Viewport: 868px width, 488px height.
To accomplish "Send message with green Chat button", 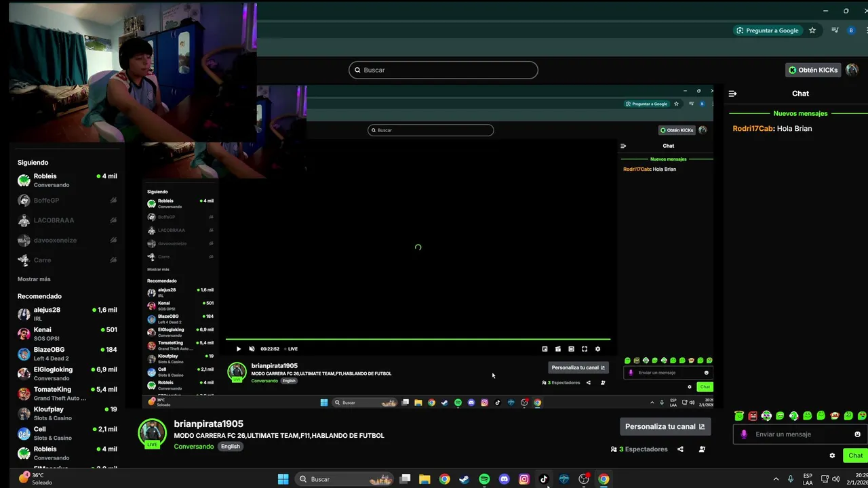I will pyautogui.click(x=855, y=455).
